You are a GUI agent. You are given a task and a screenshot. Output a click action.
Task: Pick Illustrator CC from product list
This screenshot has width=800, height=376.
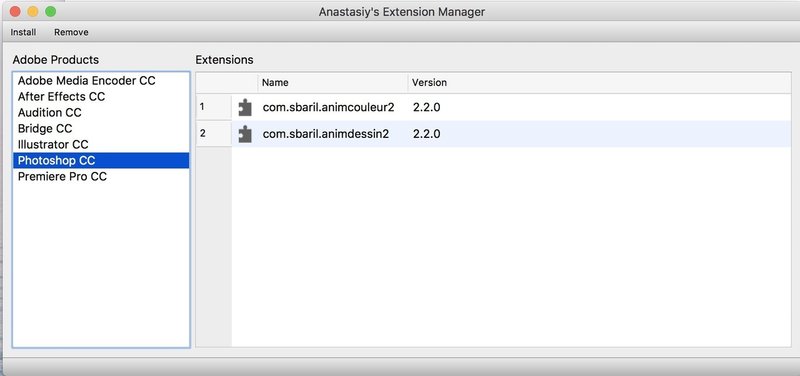pos(101,144)
